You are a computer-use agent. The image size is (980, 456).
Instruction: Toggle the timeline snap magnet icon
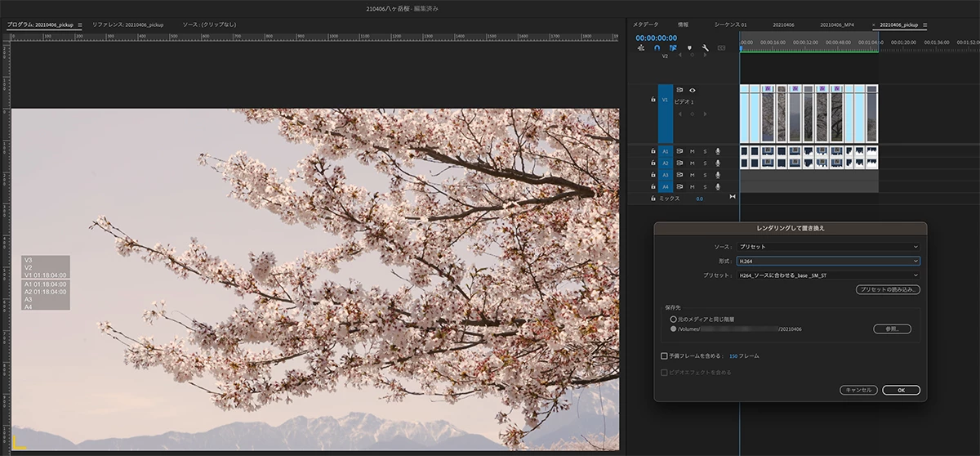(x=657, y=48)
